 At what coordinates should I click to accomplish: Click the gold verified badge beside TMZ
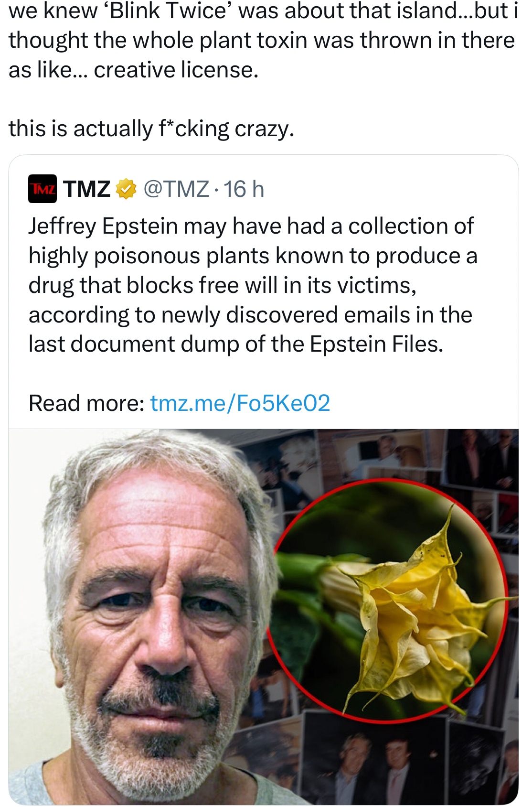click(125, 189)
